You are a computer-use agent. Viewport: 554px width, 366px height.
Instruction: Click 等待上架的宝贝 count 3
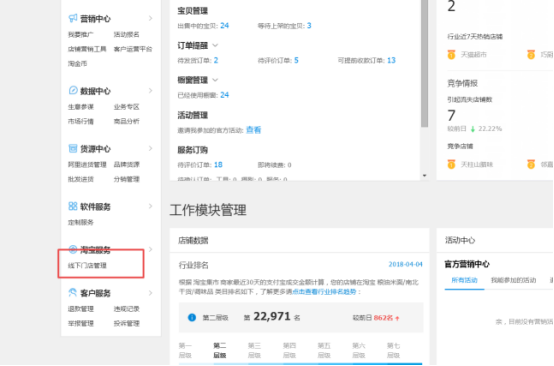309,25
